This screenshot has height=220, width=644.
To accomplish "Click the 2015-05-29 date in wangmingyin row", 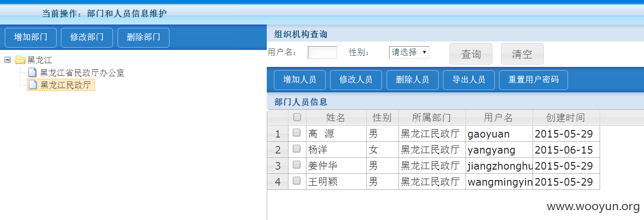I will tap(566, 182).
